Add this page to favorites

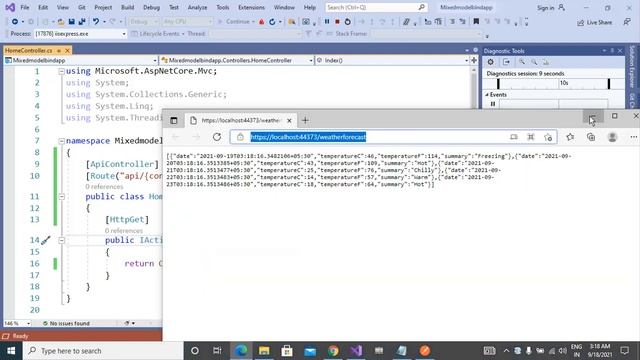click(548, 137)
